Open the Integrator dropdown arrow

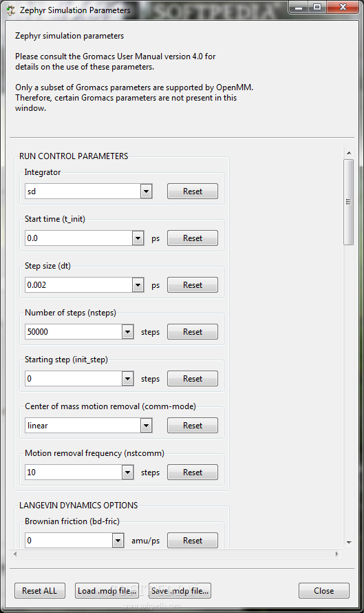point(146,191)
